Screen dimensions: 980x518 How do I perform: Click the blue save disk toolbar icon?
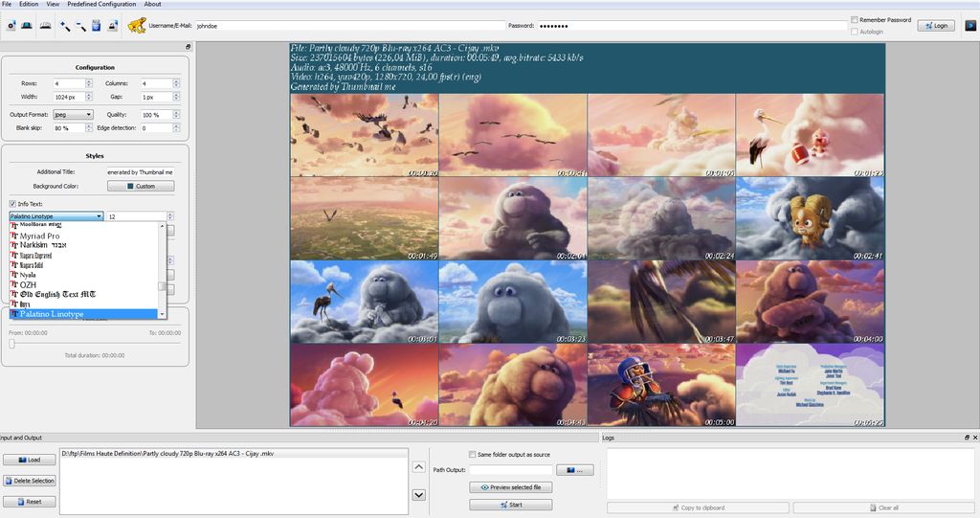pos(97,26)
